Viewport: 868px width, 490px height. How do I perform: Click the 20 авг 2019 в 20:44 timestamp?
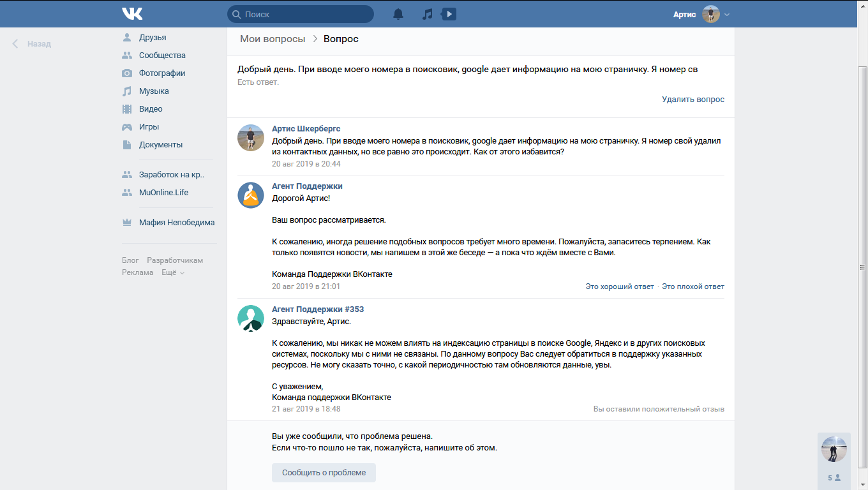click(x=306, y=164)
